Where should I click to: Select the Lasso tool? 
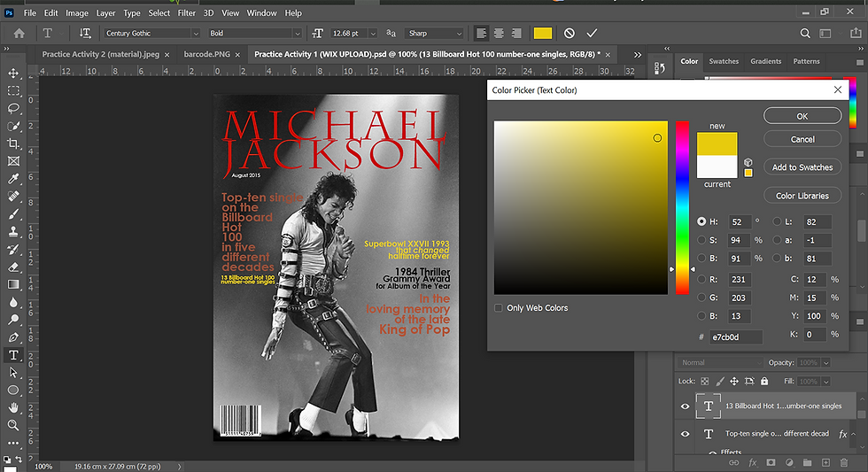point(13,109)
